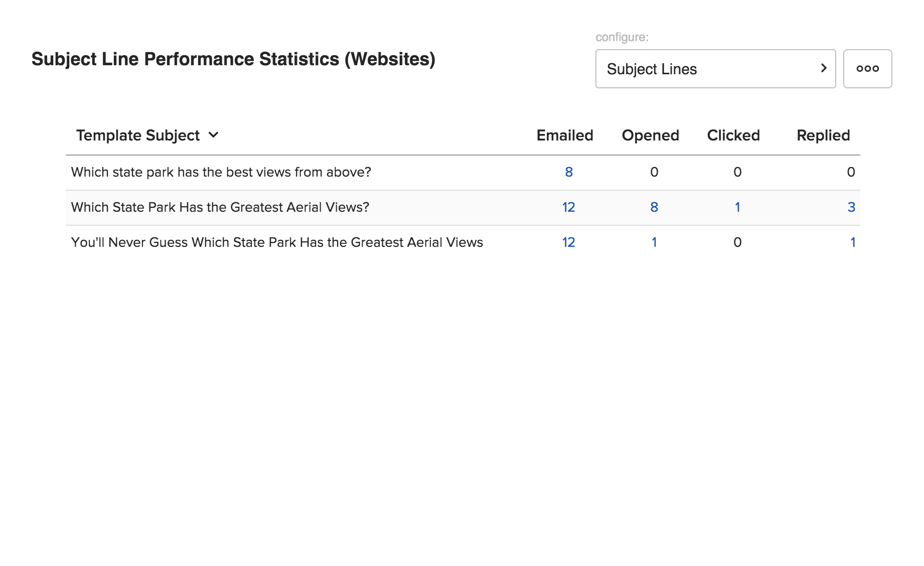The width and height of the screenshot is (924, 566).
Task: Open the 8 emailed count for 'best views from above'
Action: coord(568,172)
